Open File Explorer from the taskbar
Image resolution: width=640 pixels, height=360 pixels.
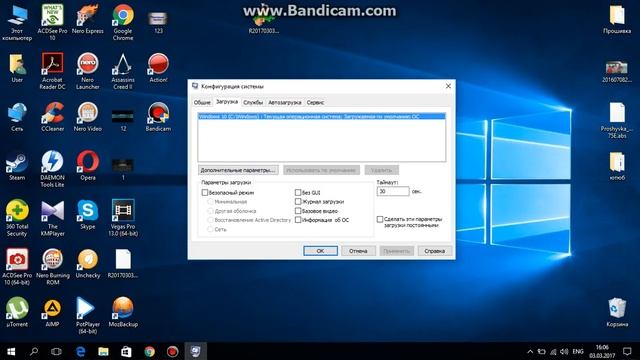(x=103, y=351)
